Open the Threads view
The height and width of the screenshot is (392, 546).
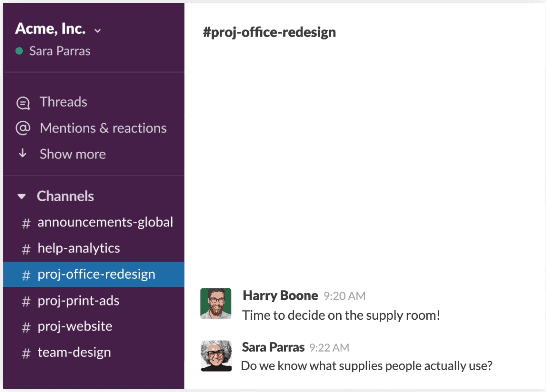[x=63, y=102]
